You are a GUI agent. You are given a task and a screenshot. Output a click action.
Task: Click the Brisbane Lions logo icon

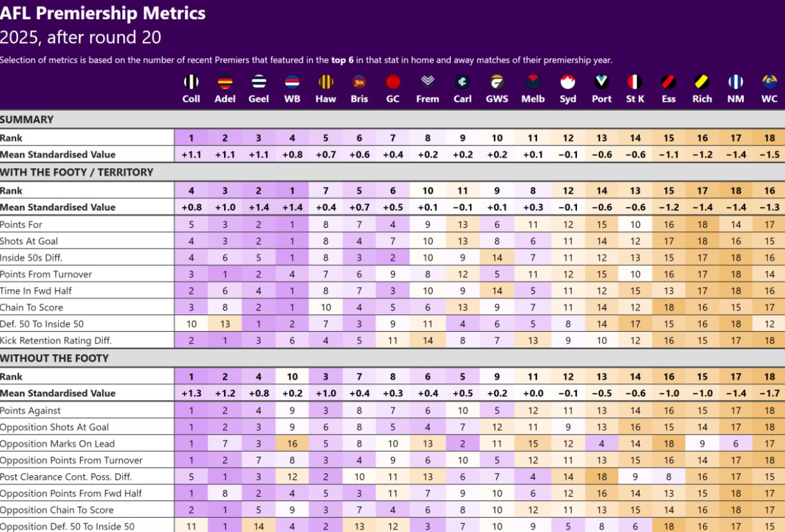coord(359,82)
